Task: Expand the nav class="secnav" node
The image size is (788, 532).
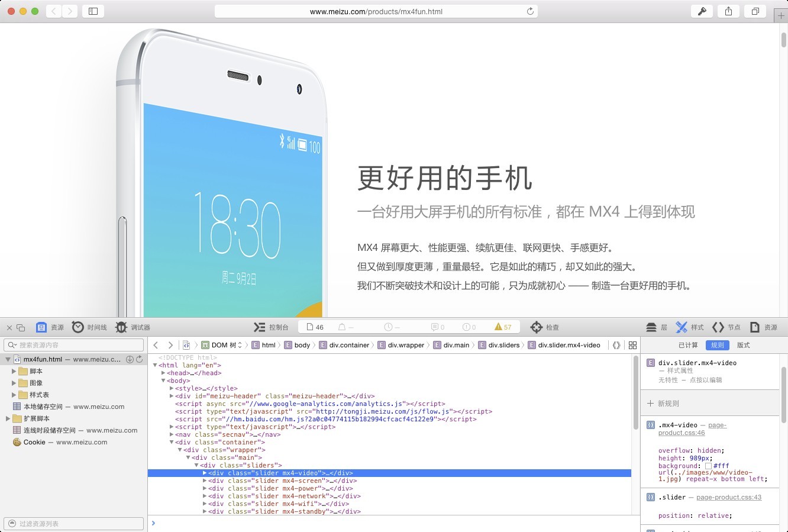Action: (x=172, y=434)
